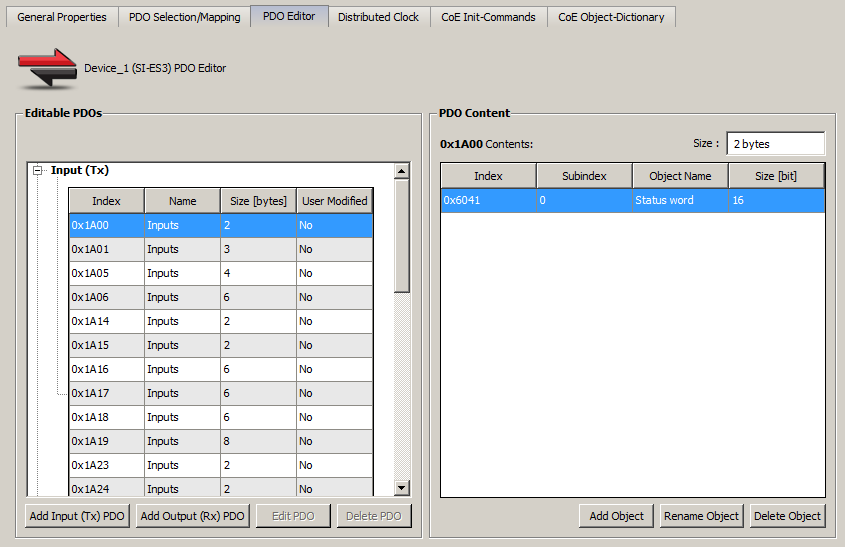
Task: Click the red PDO Editor arrows icon
Action: [x=47, y=68]
